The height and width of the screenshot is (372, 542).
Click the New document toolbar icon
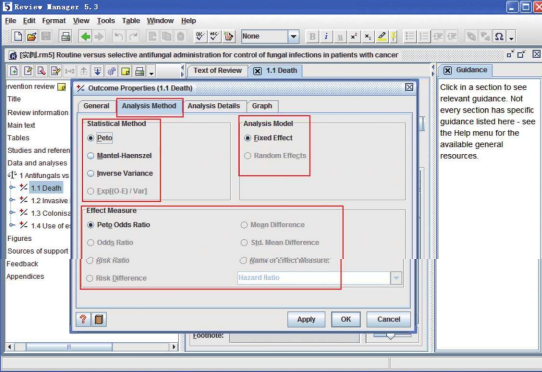[x=17, y=36]
